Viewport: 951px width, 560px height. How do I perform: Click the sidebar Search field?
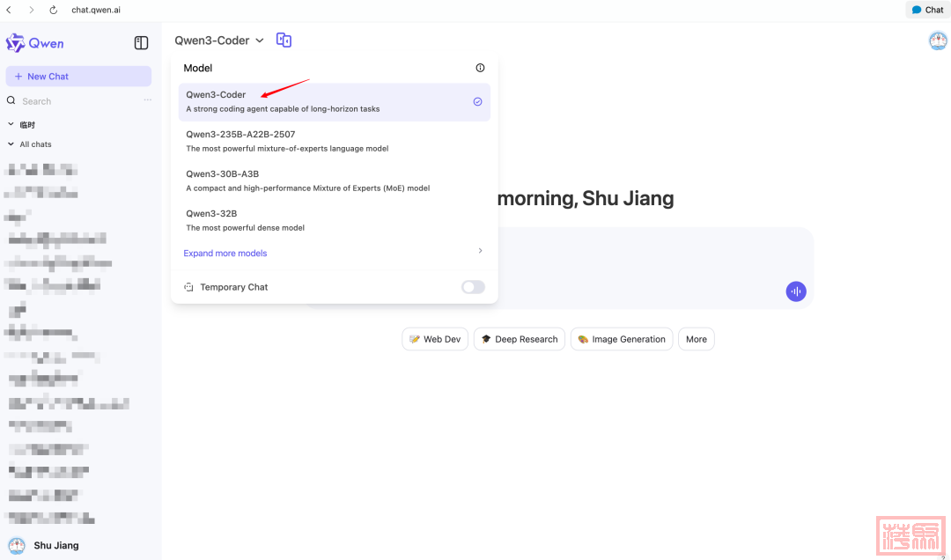tap(70, 101)
